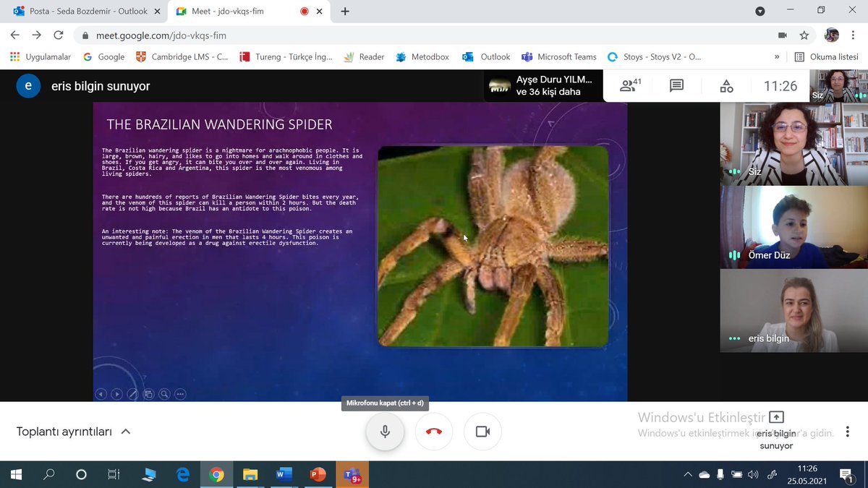
Task: Click the camera-in-use icon in the address bar
Action: click(783, 35)
